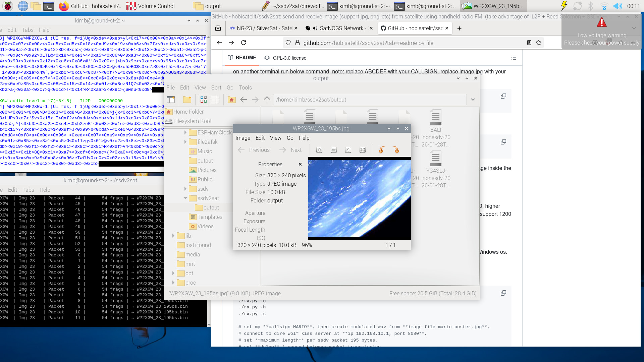644x362 pixels.
Task: Switch file manager to icon view
Action: [x=204, y=100]
